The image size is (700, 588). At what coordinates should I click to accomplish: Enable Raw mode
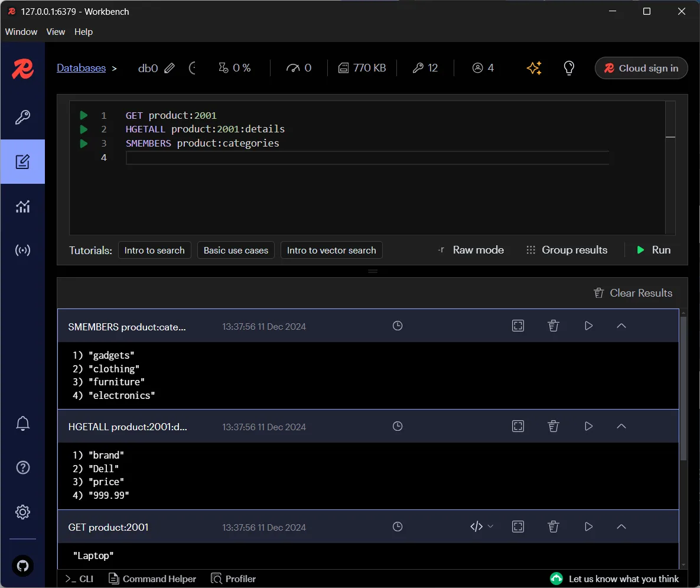click(471, 250)
